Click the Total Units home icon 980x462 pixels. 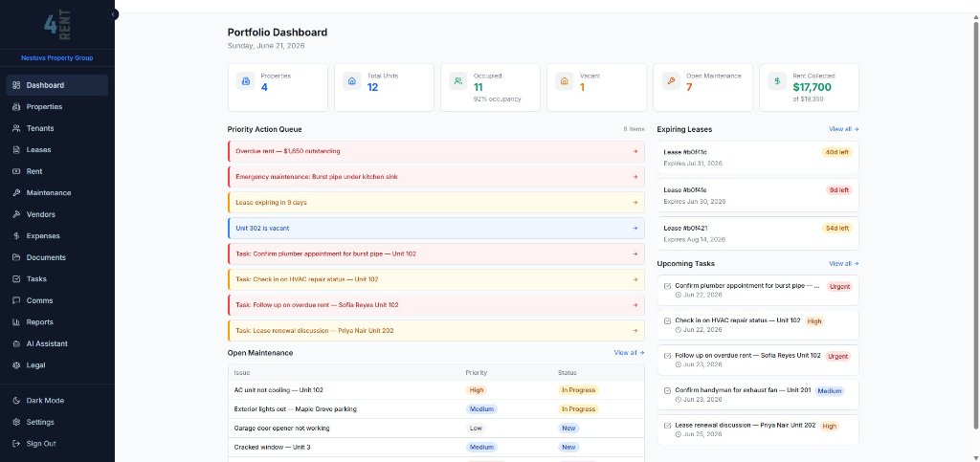tap(352, 81)
